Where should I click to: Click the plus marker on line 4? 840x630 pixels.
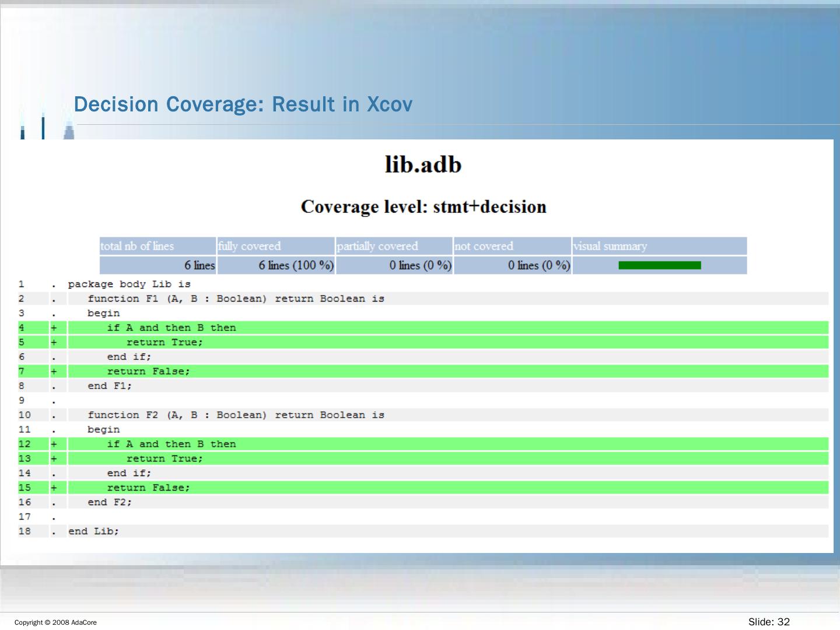54,328
